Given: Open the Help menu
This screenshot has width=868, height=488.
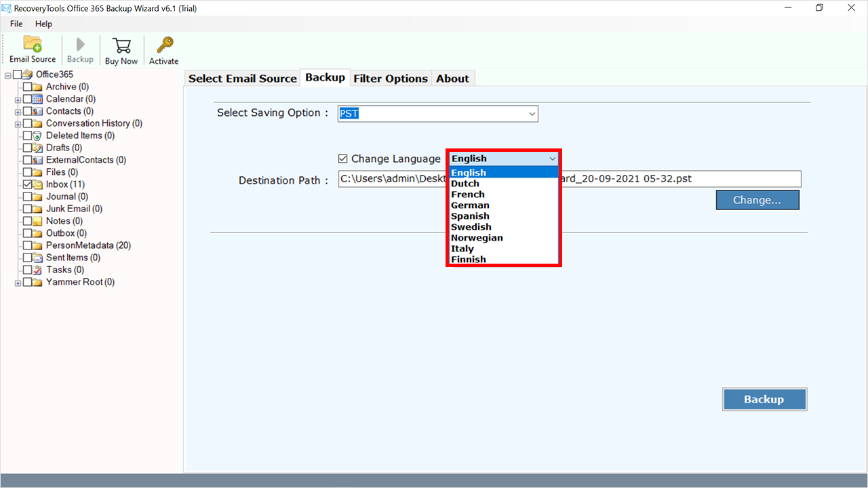Looking at the screenshot, I should tap(43, 24).
